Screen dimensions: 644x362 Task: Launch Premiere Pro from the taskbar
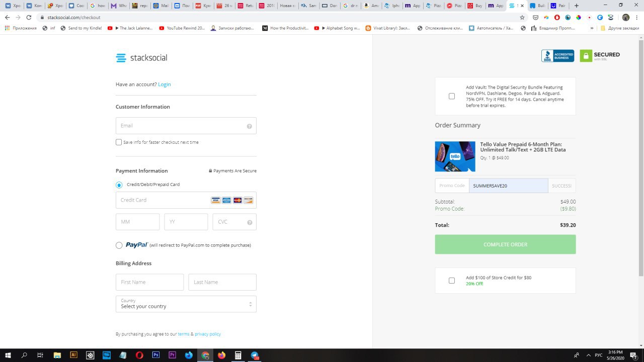click(173, 355)
